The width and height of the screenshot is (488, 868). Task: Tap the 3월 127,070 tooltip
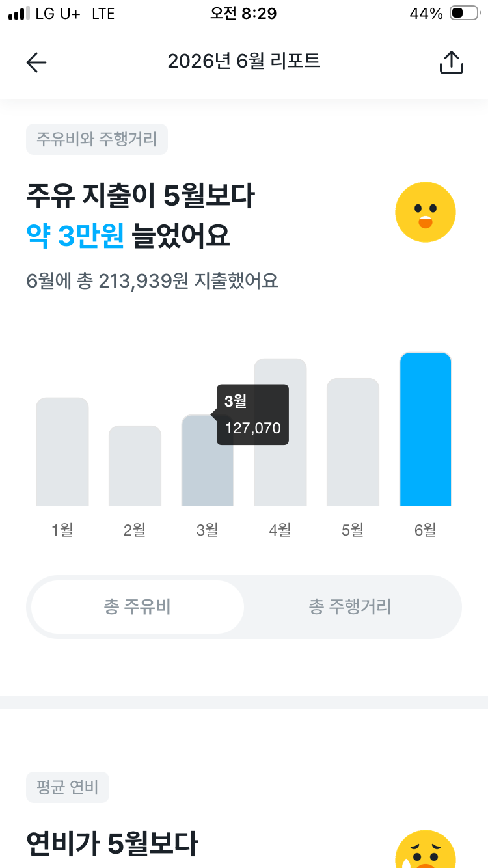(x=252, y=414)
